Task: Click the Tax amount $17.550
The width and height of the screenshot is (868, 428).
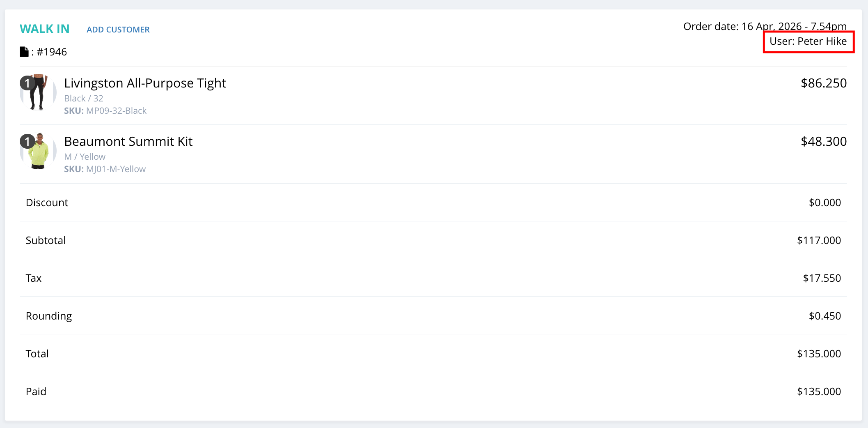Action: (822, 278)
